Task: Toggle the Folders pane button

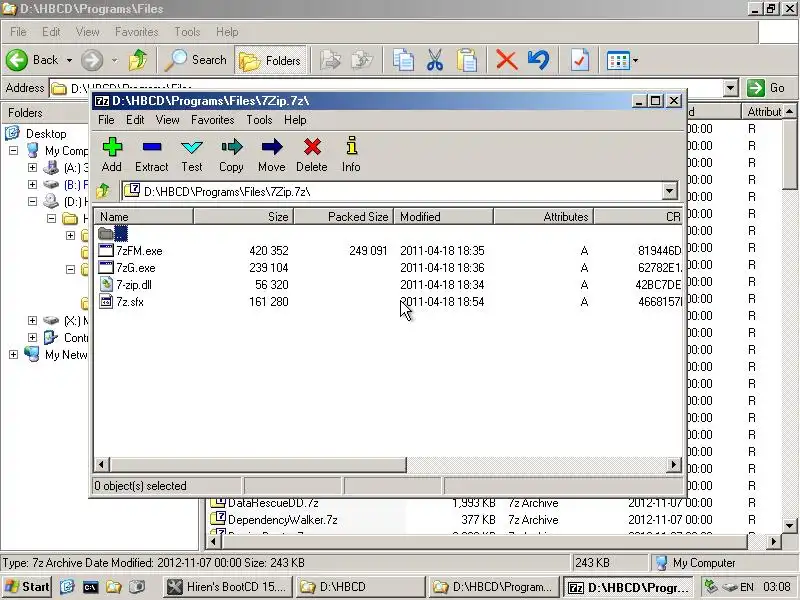Action: [271, 61]
